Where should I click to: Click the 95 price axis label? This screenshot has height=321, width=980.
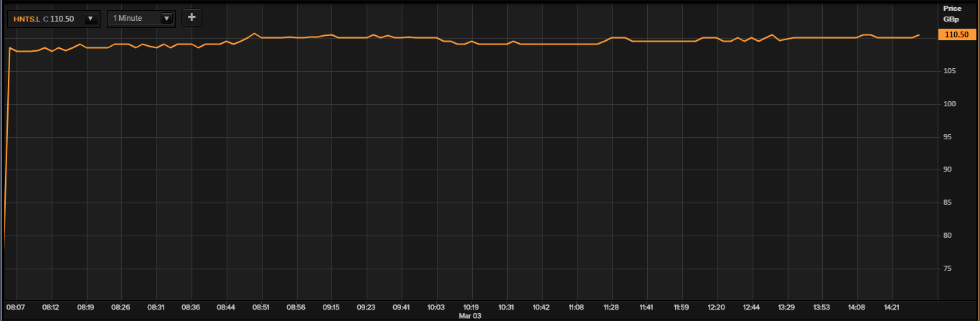pos(947,137)
